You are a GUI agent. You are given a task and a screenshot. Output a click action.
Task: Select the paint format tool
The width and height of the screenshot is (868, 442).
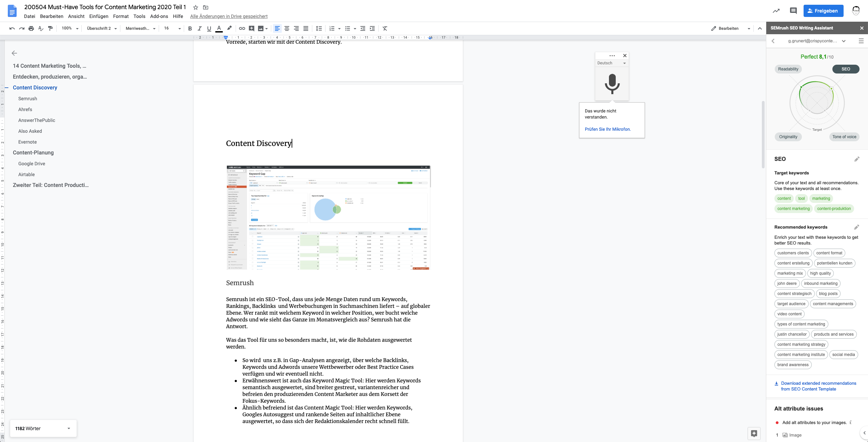(50, 28)
